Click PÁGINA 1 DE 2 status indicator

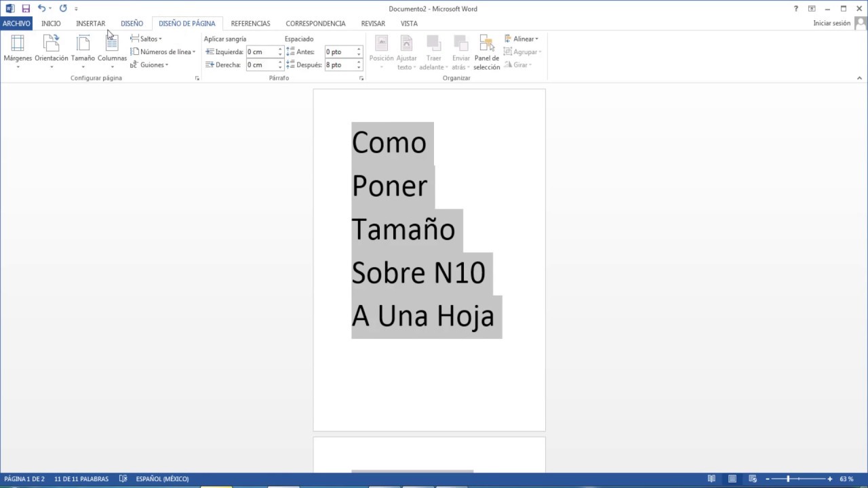click(24, 479)
